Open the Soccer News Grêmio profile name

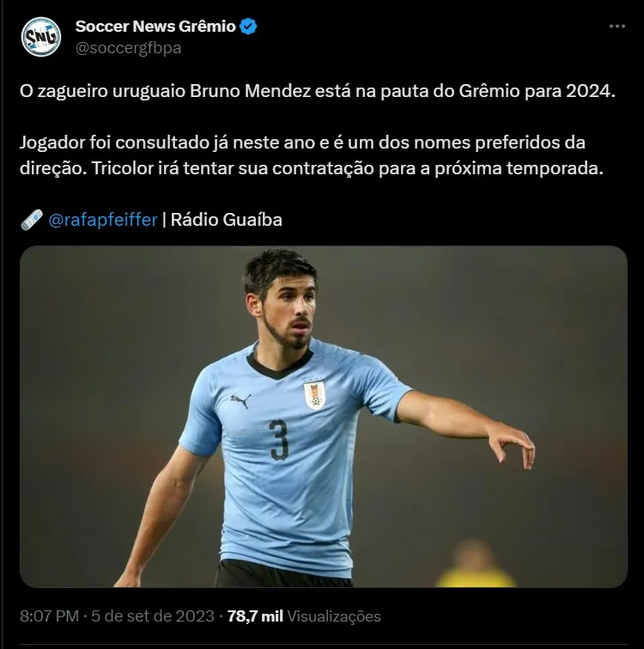(x=155, y=27)
